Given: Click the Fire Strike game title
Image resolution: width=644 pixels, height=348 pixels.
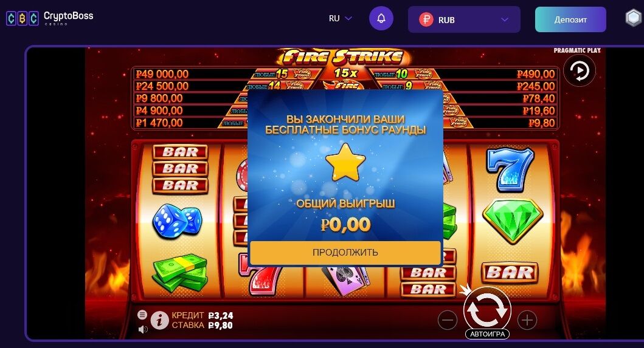Looking at the screenshot, I should point(344,57).
